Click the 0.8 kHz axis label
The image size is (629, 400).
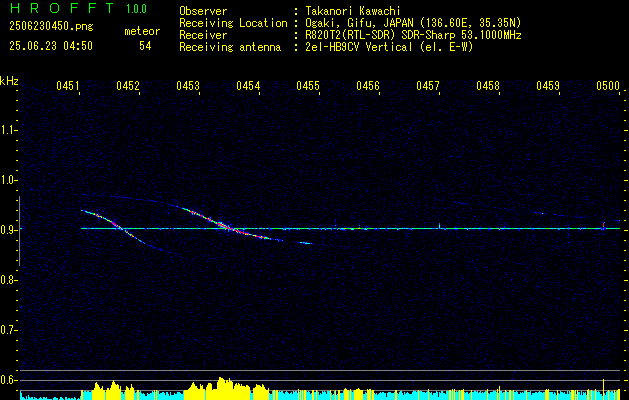(8, 280)
